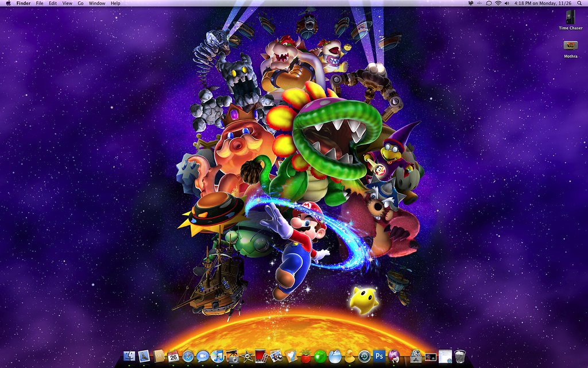
Task: Open the Window menu
Action: tap(97, 3)
